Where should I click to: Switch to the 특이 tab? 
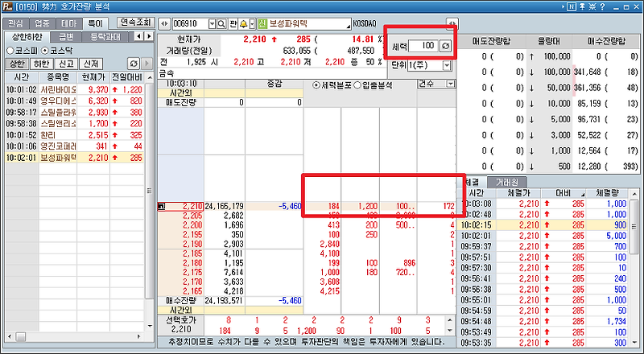[x=95, y=23]
